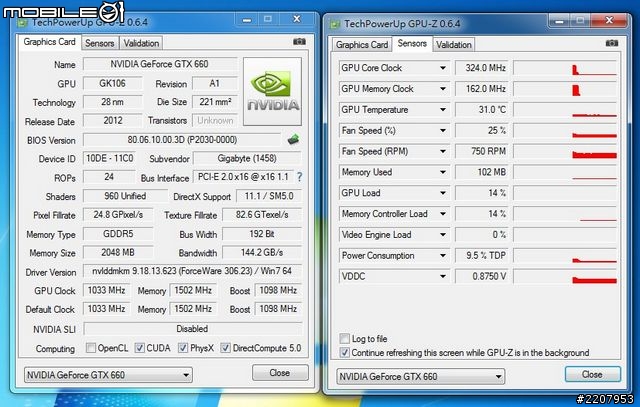This screenshot has width=640, height=407.
Task: Click the 144.2 GB/s Bandwidth field
Action: click(262, 253)
